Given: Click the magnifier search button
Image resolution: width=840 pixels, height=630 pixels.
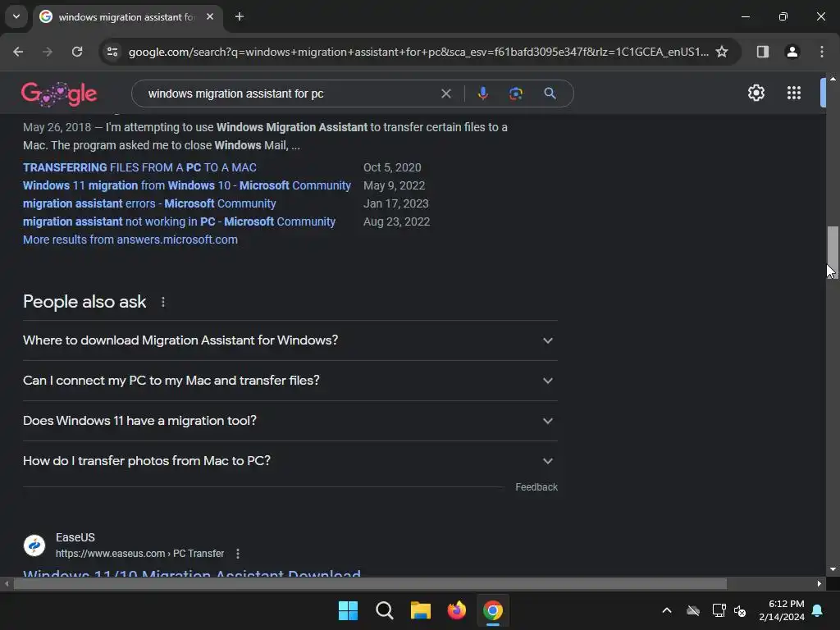Looking at the screenshot, I should pyautogui.click(x=550, y=94).
